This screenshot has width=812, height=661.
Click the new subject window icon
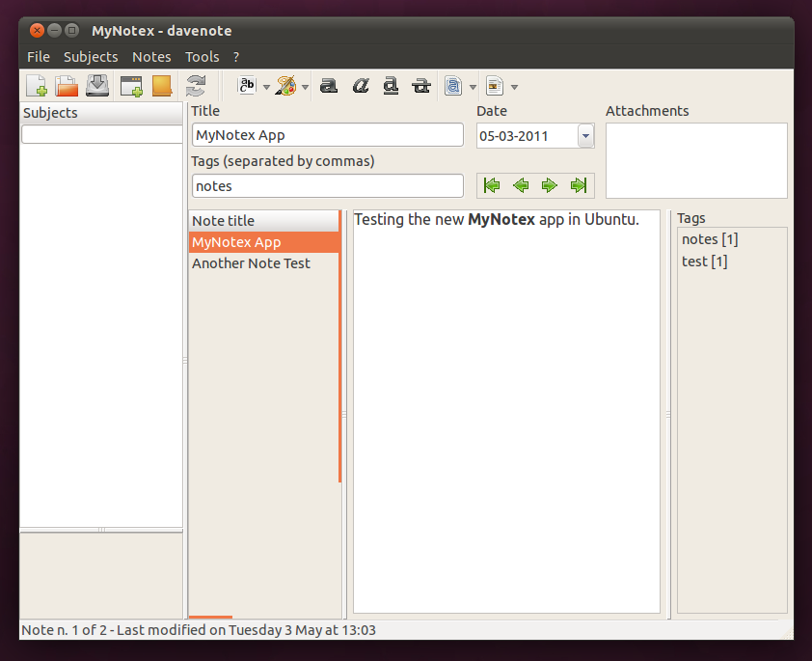tap(131, 86)
